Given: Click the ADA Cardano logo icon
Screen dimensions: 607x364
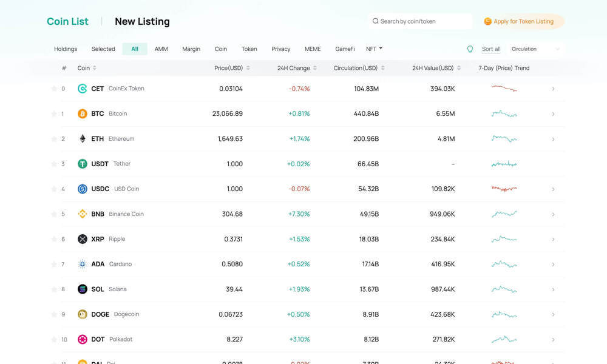Looking at the screenshot, I should [x=82, y=264].
